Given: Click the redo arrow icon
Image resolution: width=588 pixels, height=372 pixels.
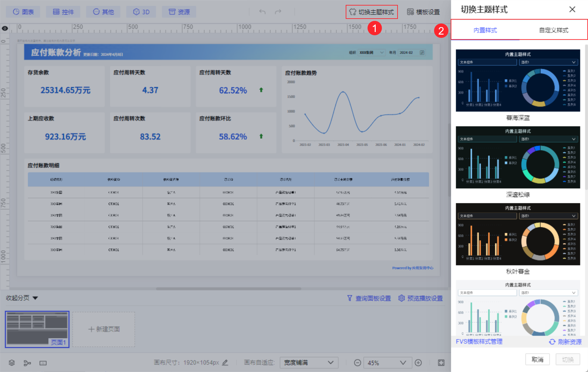Looking at the screenshot, I should click(278, 12).
